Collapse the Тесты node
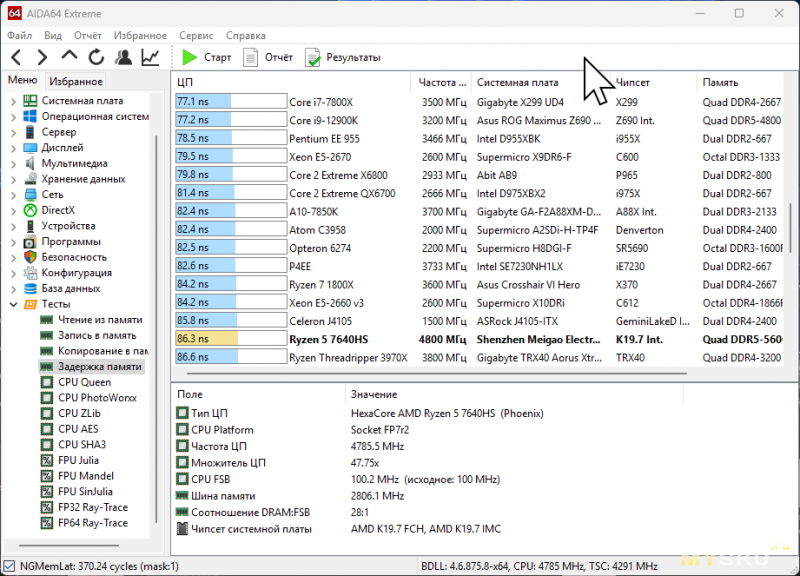This screenshot has height=576, width=800. pos(13,305)
